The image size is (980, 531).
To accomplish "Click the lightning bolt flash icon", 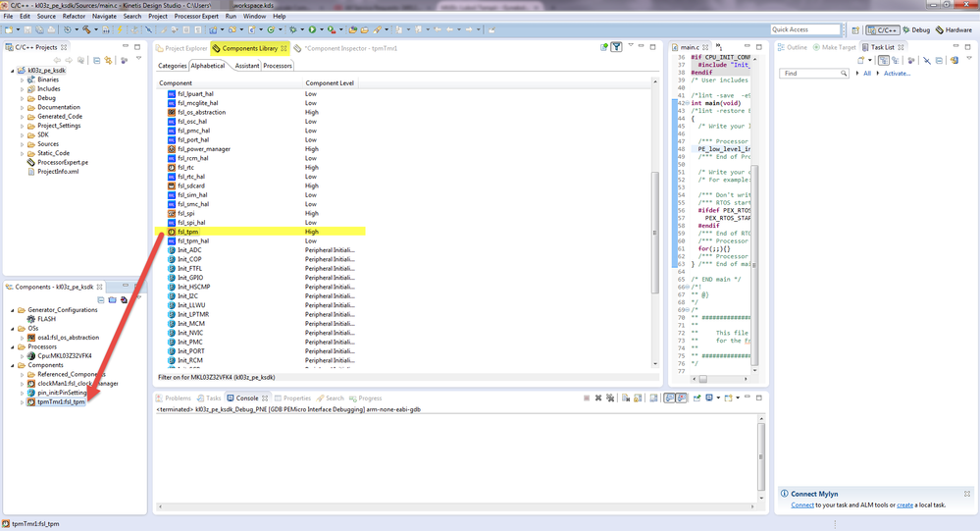I will pyautogui.click(x=120, y=29).
